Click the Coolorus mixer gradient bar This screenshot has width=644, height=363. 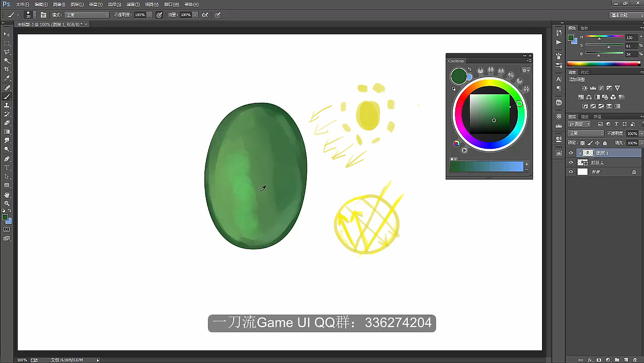point(487,167)
